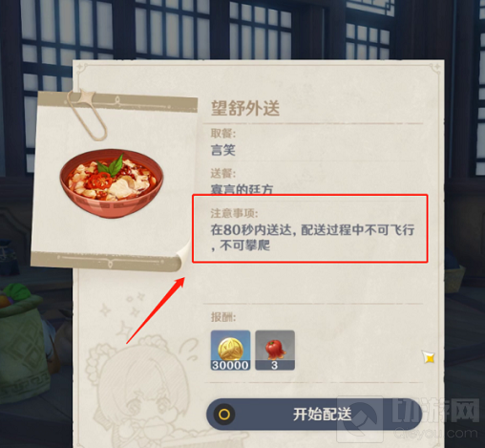Click the yellow circle icon on delivery button
Screen dimensions: 485x448
click(224, 415)
